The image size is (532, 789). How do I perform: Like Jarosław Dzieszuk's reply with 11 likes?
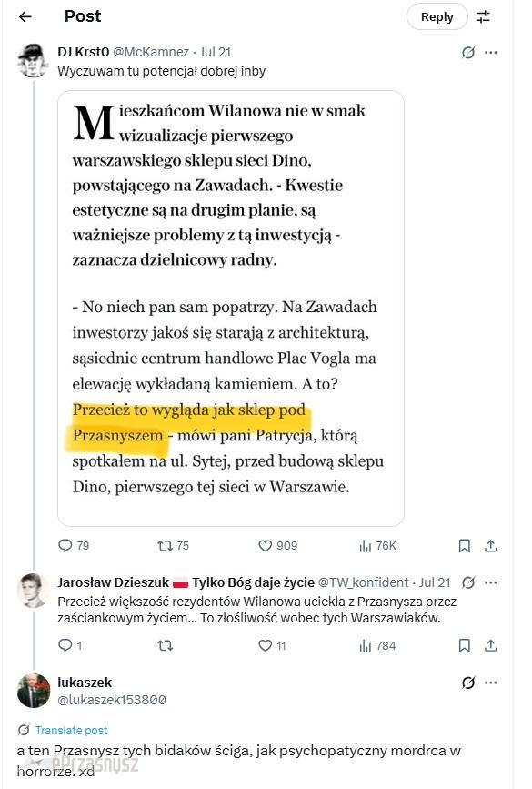tap(272, 645)
